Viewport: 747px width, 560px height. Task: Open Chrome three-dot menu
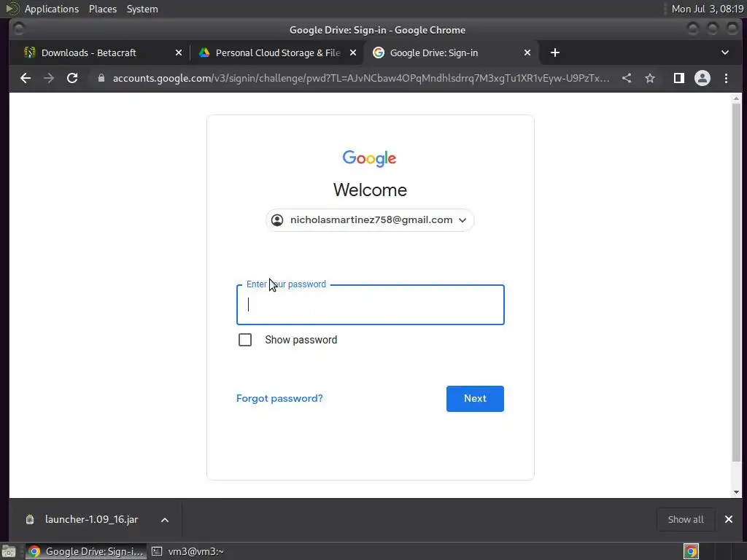[x=726, y=78]
